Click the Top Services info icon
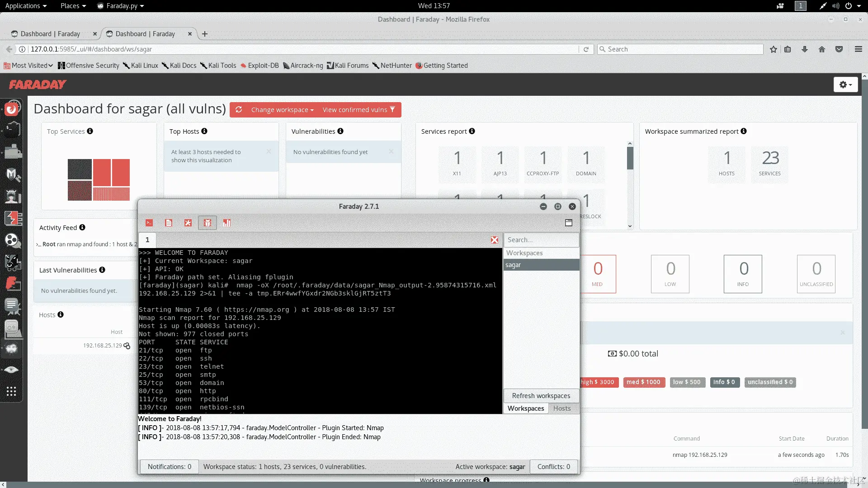Viewport: 868px width, 488px height. point(90,131)
